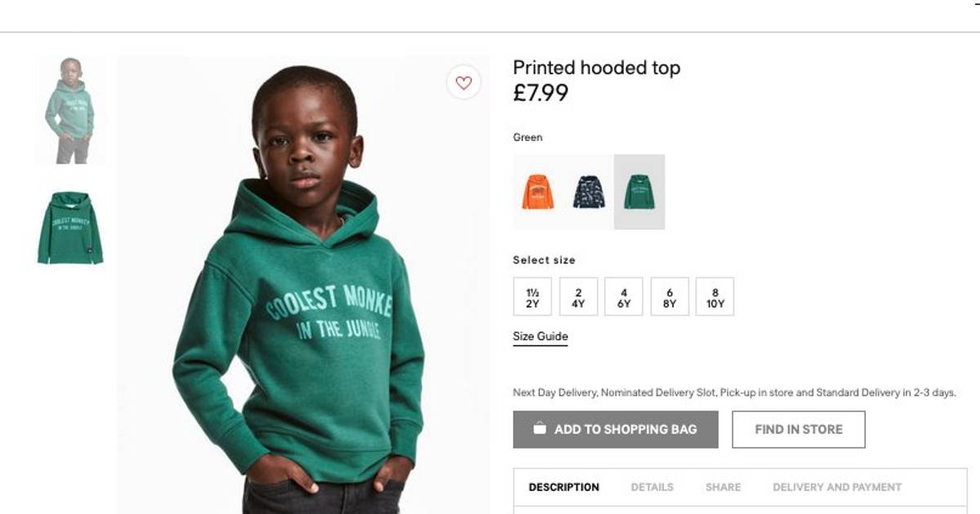This screenshot has height=514, width=980.
Task: Click the heart favourite icon
Action: click(464, 82)
